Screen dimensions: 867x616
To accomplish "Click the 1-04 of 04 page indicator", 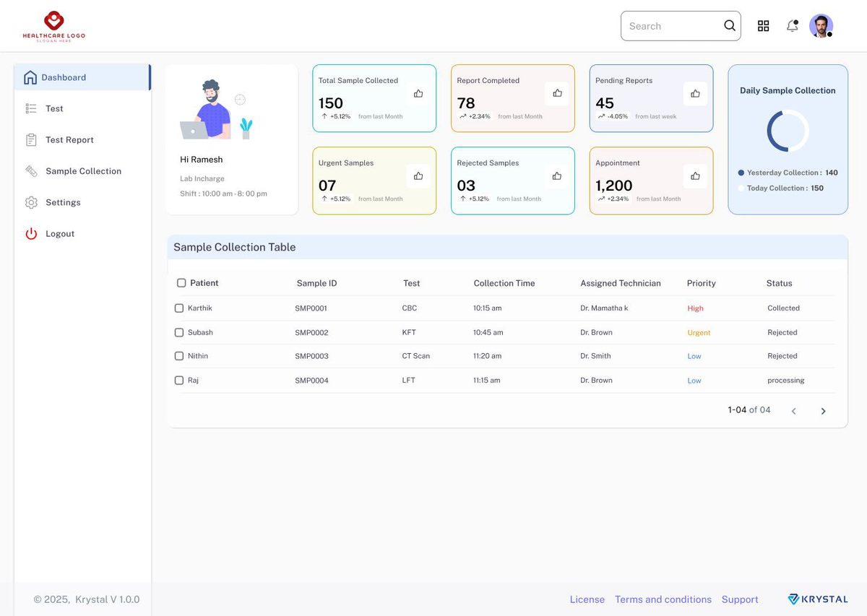I will pyautogui.click(x=749, y=410).
